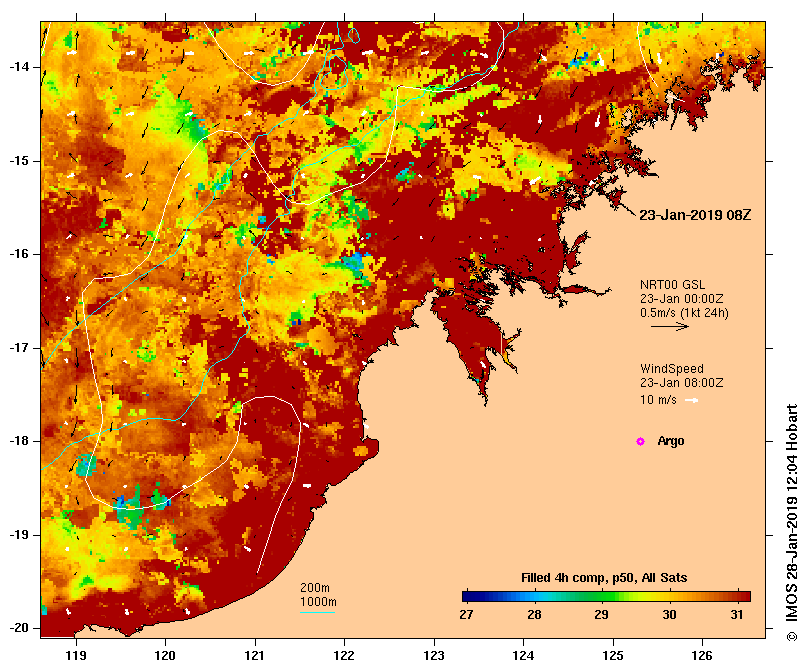Click the date label 23-Jan-2019 08Z
The image size is (809, 672).
coord(695,215)
